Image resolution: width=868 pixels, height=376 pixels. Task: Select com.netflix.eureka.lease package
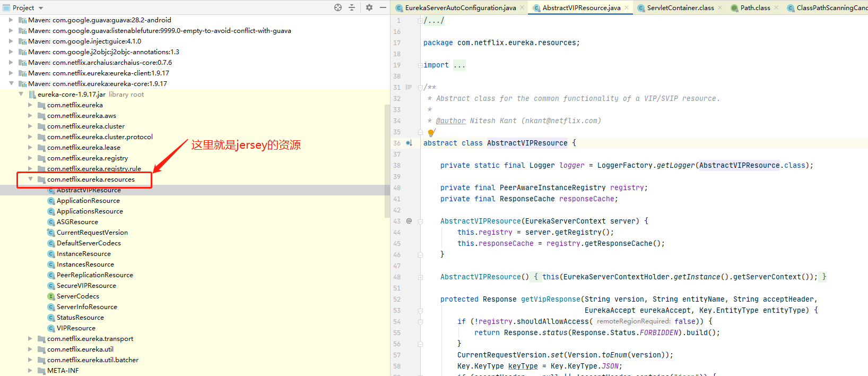[84, 148]
